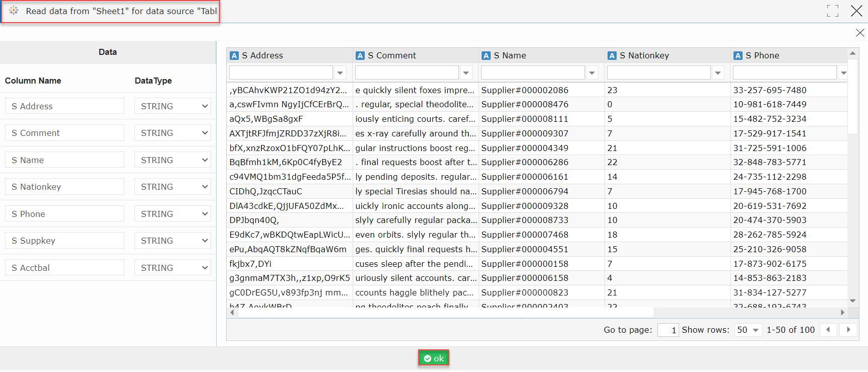The image size is (868, 372).
Task: Click the S Suppkey column name field
Action: (64, 241)
